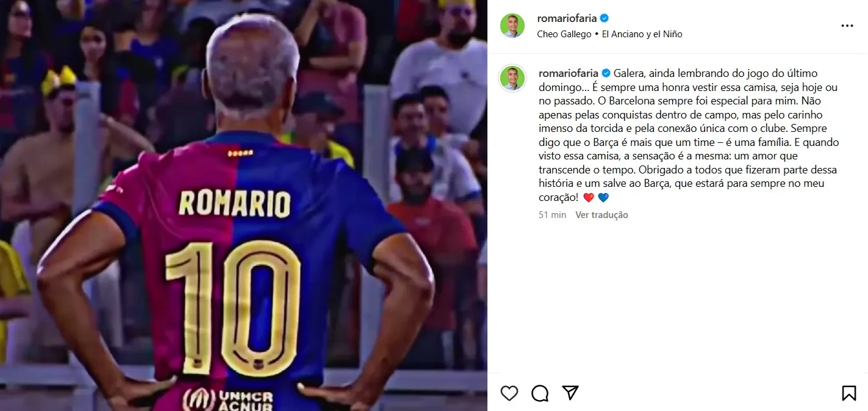
Task: Click the UNHCR ACNUR logo on jersey
Action: click(228, 399)
